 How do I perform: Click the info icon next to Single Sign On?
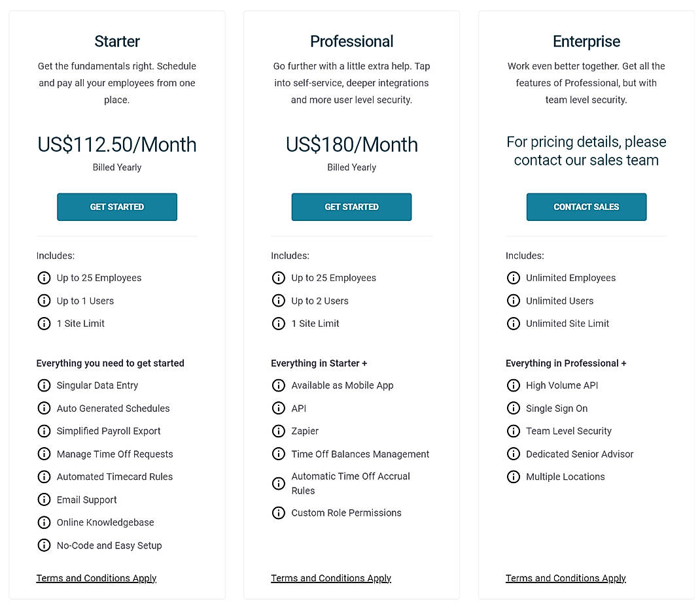click(x=514, y=409)
